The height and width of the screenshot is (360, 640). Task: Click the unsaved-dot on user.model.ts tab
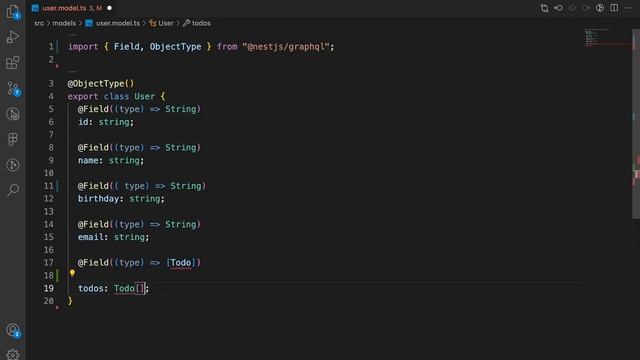109,8
